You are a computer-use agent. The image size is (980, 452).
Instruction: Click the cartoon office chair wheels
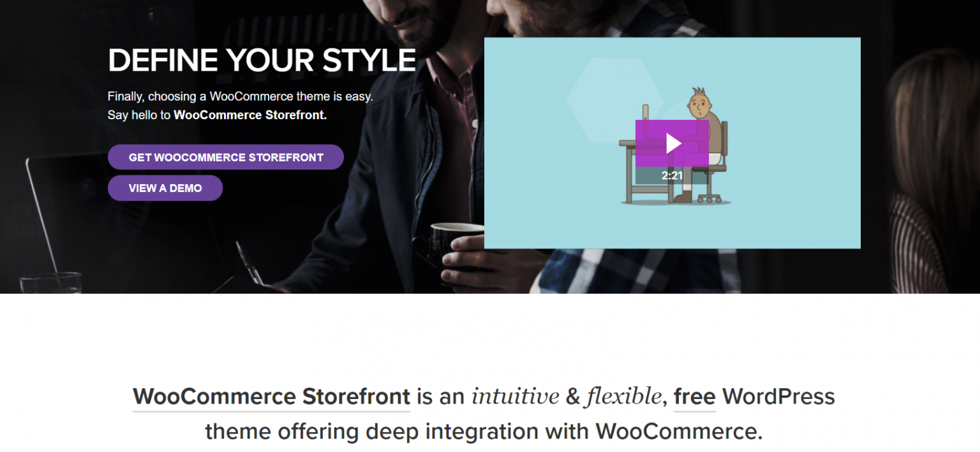709,198
